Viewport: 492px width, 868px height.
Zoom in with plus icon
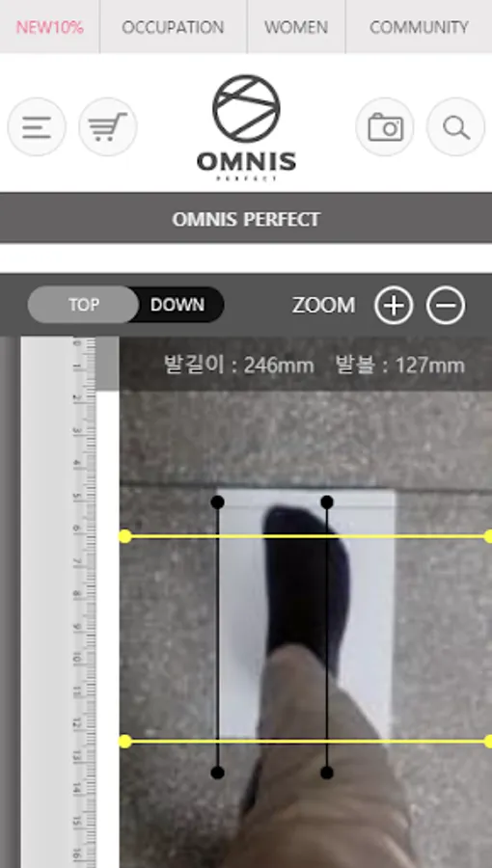coord(394,305)
